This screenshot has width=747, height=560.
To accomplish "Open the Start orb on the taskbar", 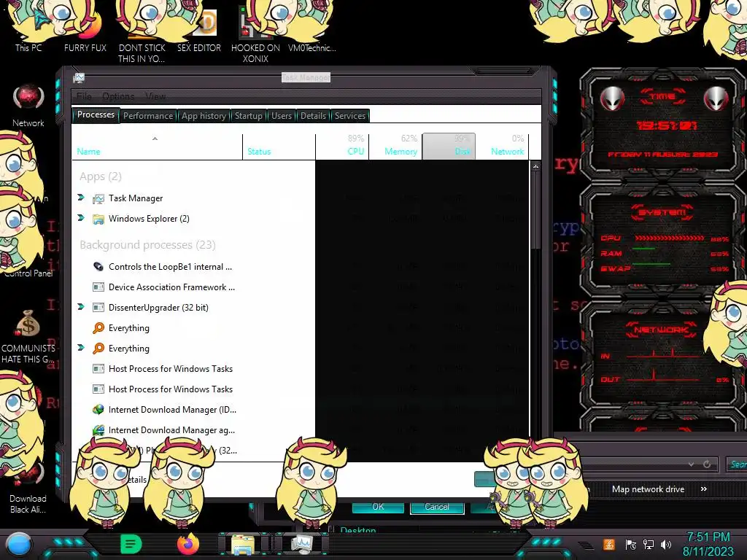I will pyautogui.click(x=19, y=544).
